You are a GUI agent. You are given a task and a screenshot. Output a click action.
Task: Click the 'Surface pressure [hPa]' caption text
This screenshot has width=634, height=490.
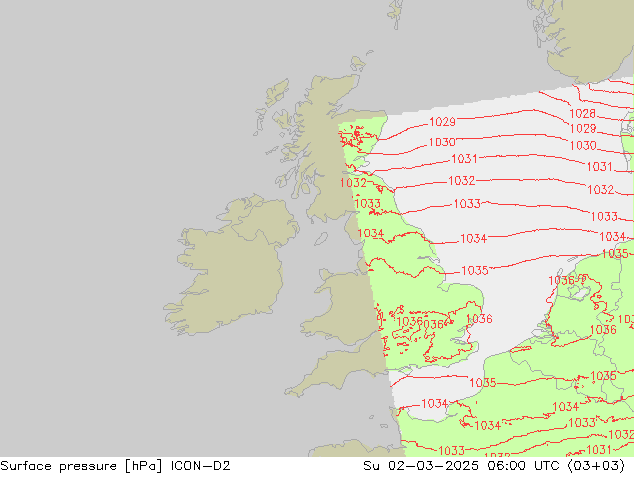click(x=81, y=466)
